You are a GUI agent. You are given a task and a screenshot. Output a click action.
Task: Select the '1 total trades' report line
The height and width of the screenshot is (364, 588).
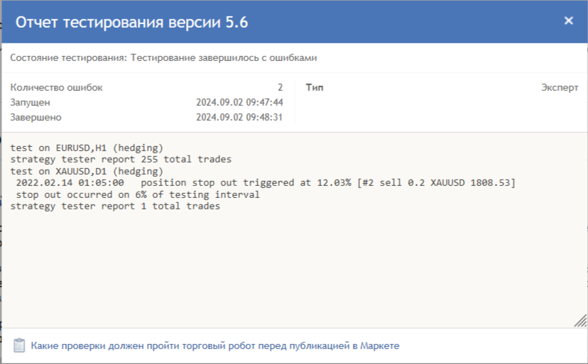115,206
